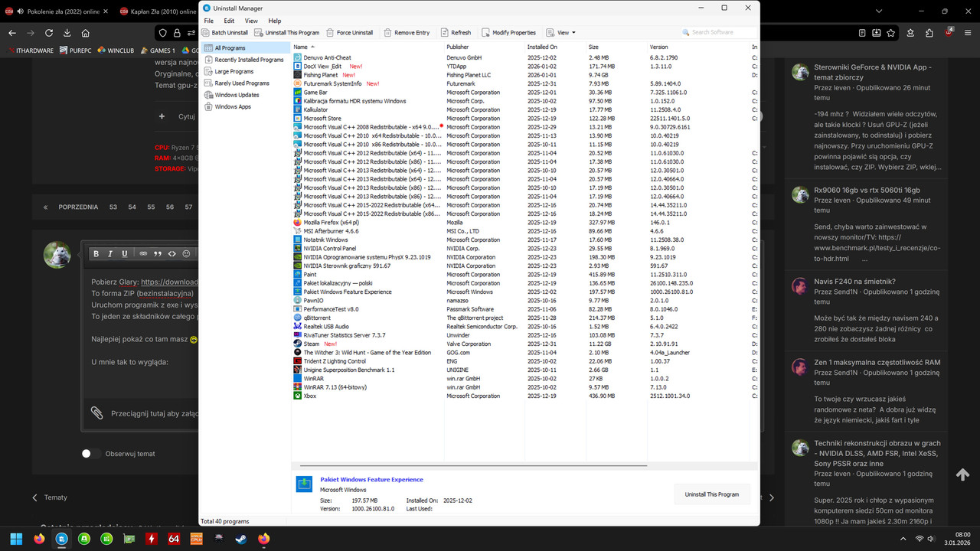The height and width of the screenshot is (551, 980).
Task: Sort by Size column header
Action: coord(616,47)
